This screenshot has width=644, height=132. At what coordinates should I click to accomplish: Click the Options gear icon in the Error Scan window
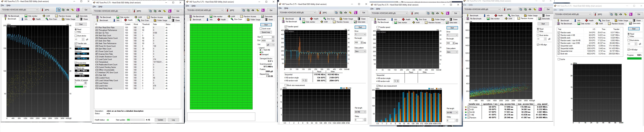(x=257, y=10)
